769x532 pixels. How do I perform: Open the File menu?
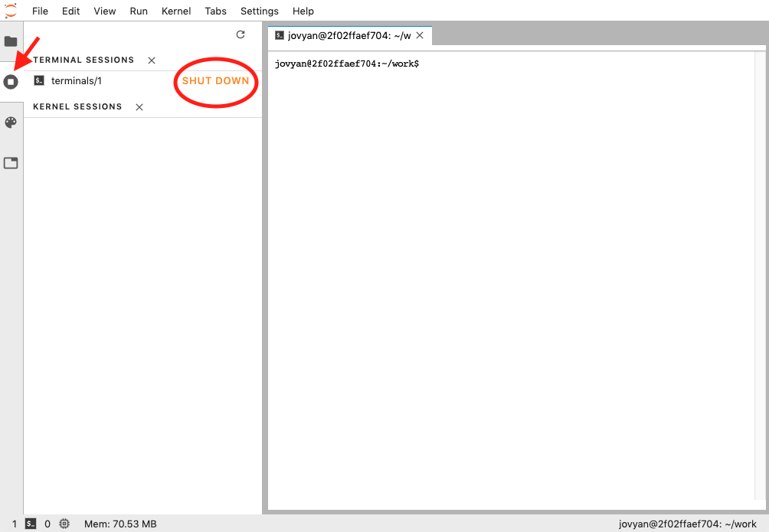tap(39, 11)
